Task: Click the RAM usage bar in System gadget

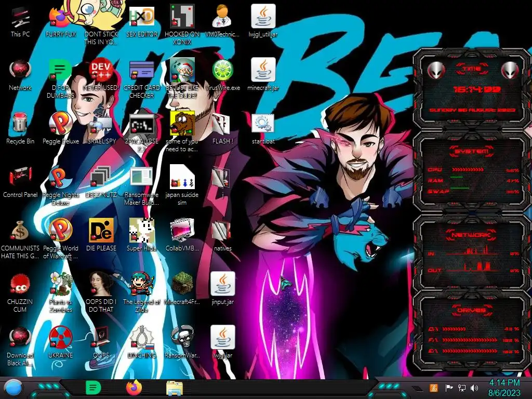Action: click(x=456, y=178)
